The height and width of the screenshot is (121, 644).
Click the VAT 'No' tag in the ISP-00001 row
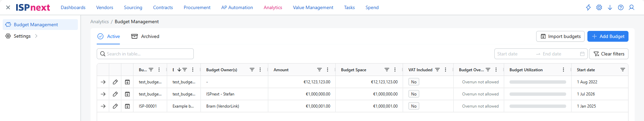414,106
